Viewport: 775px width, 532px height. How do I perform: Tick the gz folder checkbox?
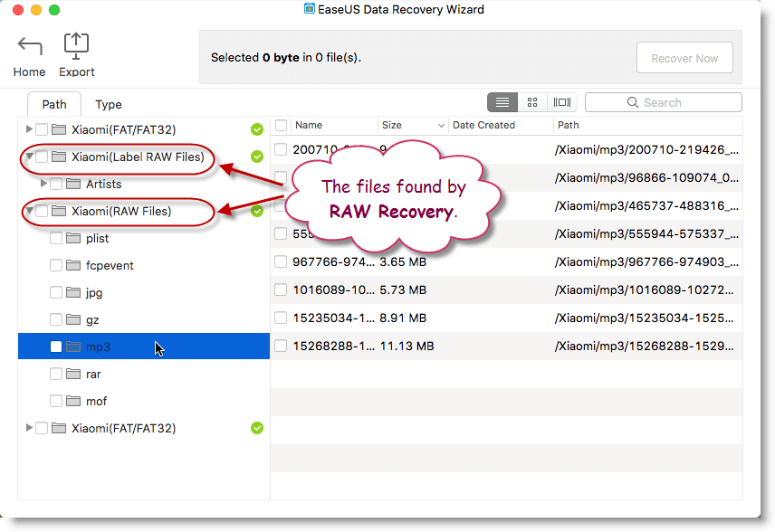tap(56, 319)
